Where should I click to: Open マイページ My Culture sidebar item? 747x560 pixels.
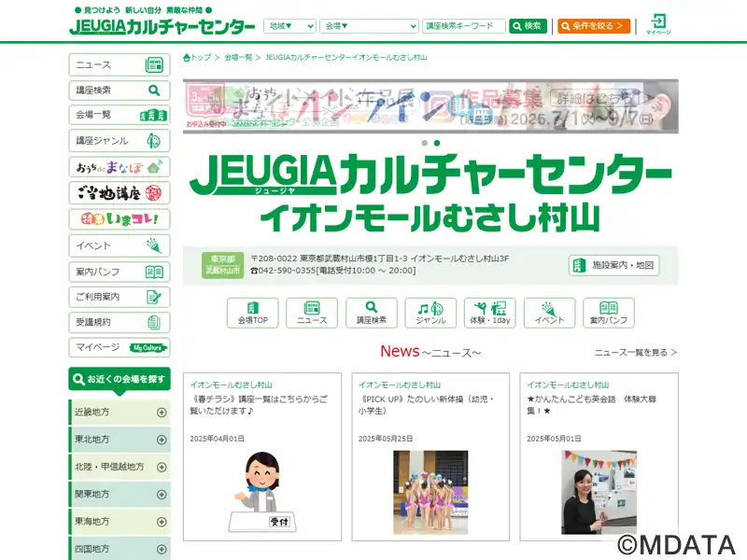click(120, 347)
